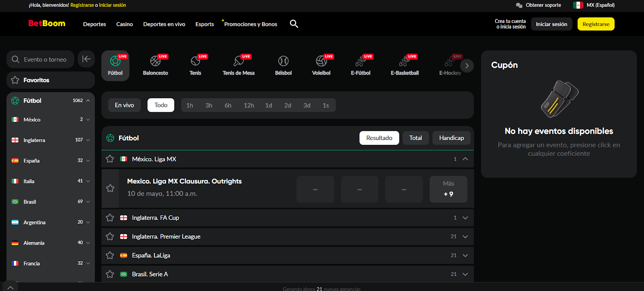Screen dimensions: 644x291
Task: Click the Fútbol ball icon in sidebar
Action: point(15,101)
